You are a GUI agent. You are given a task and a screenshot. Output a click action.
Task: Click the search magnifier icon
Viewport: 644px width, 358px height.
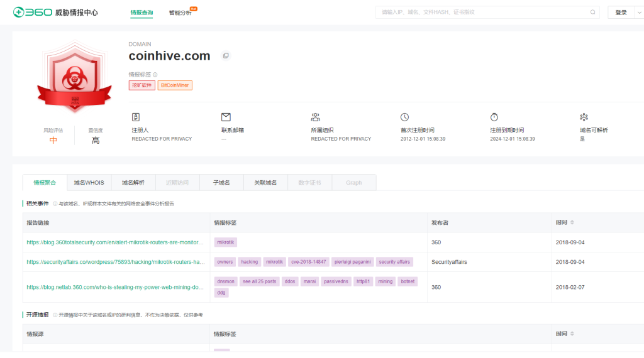click(592, 13)
